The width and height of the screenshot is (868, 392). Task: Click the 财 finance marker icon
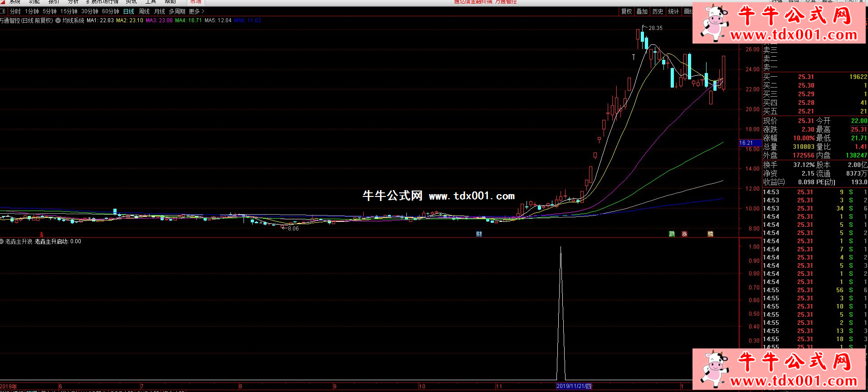click(x=479, y=234)
